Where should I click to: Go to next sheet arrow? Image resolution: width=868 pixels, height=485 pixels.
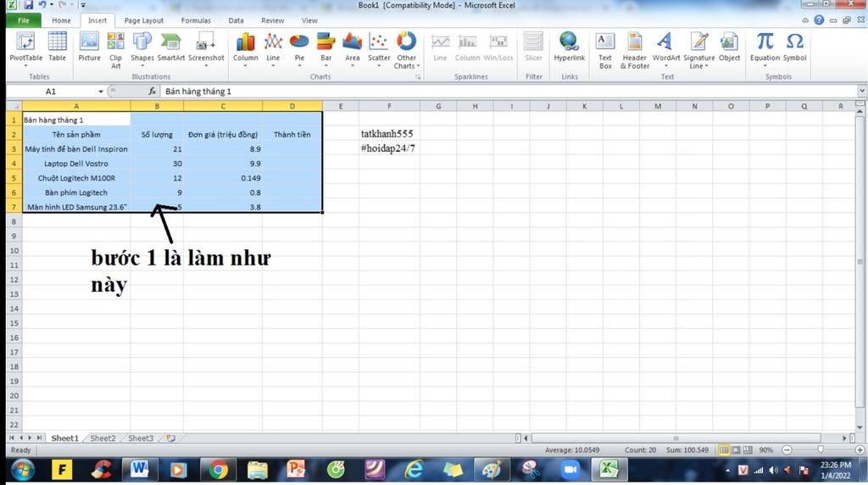pyautogui.click(x=30, y=438)
